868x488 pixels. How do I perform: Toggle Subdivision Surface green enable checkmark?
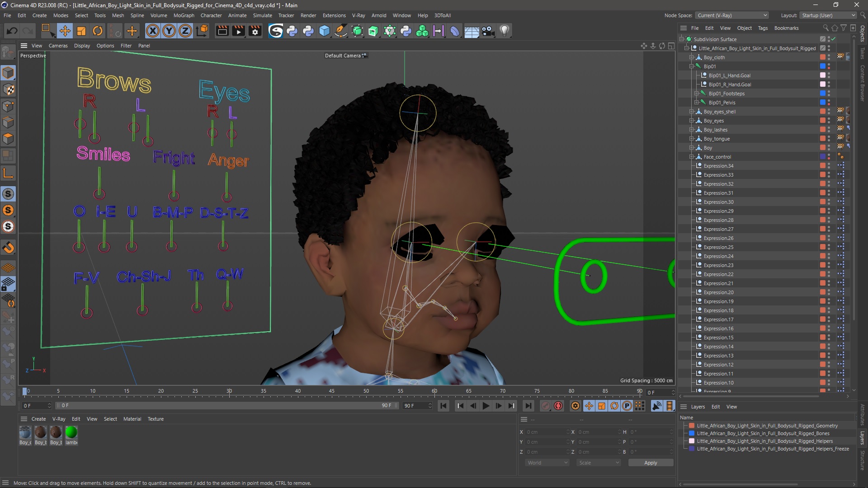(x=833, y=39)
